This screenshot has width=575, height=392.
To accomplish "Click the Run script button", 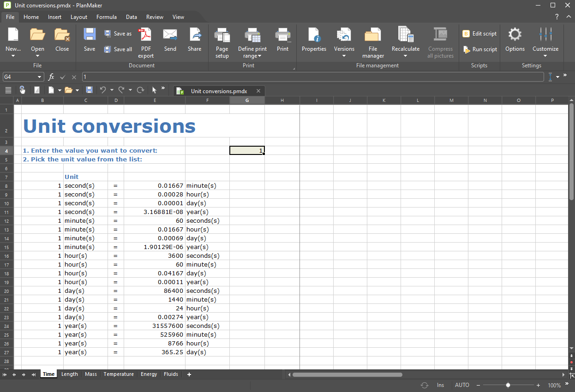I will 480,49.
